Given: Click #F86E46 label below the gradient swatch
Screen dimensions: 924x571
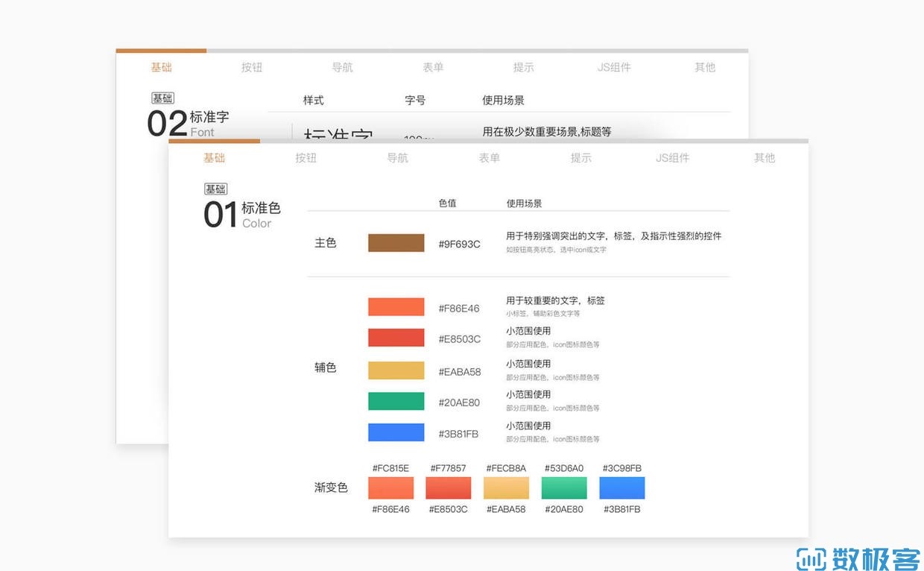Looking at the screenshot, I should 390,509.
